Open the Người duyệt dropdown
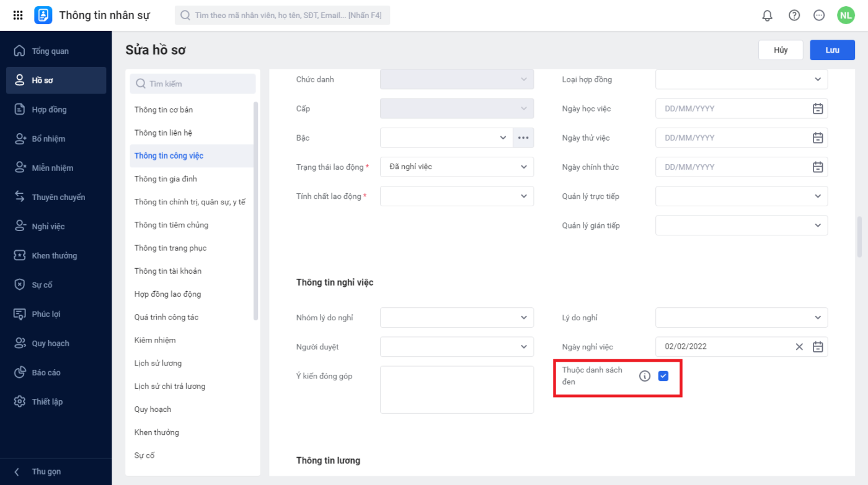868x485 pixels. (457, 347)
